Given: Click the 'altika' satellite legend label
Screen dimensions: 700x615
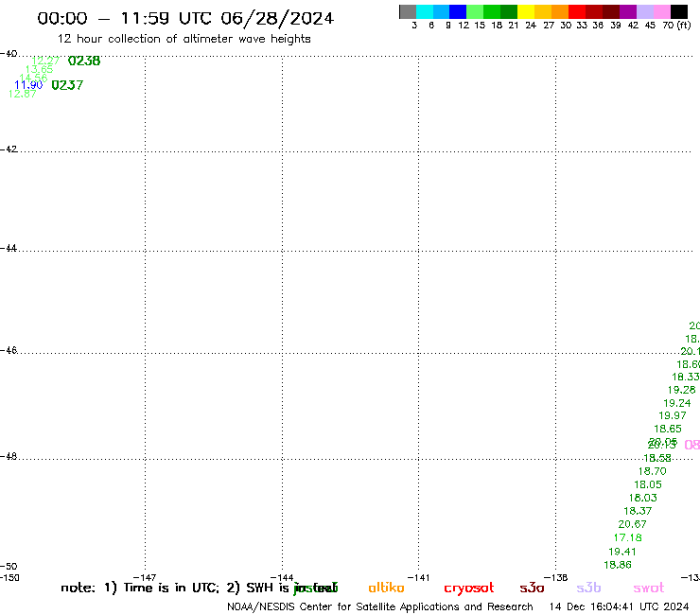Looking at the screenshot, I should pyautogui.click(x=386, y=588).
